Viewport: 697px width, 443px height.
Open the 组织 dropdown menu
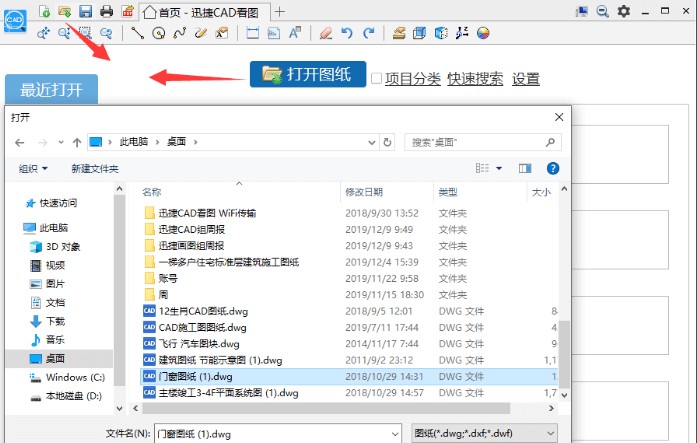(33, 168)
